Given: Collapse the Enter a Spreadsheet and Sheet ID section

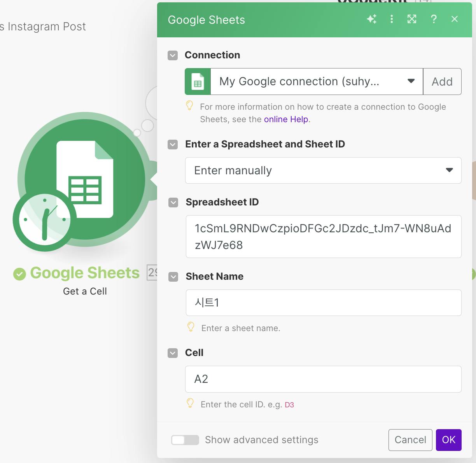Looking at the screenshot, I should pyautogui.click(x=173, y=144).
